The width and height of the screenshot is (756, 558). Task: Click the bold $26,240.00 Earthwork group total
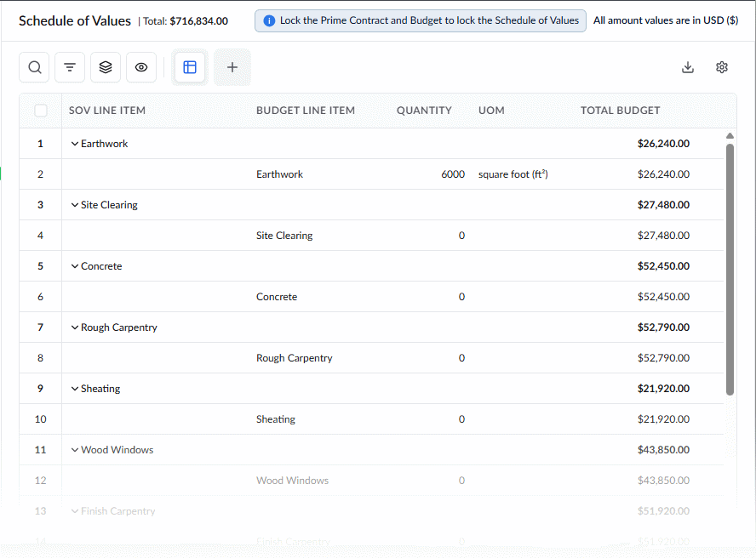[663, 144]
